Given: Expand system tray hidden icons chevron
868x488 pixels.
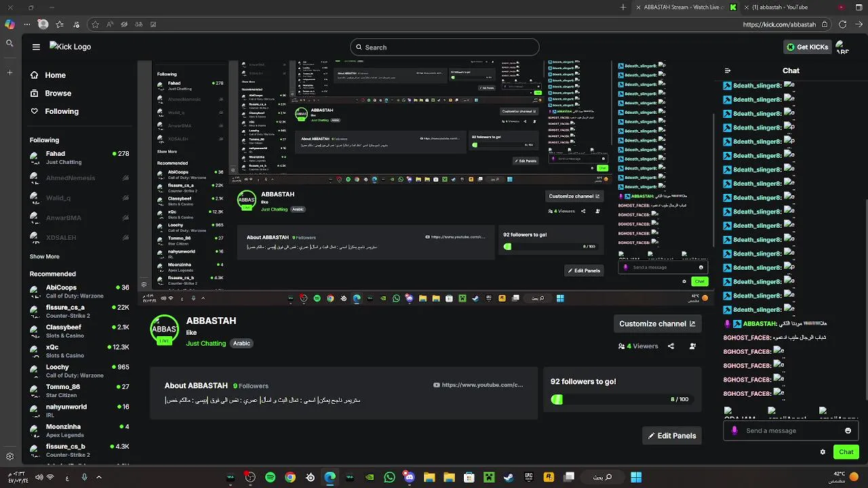Looking at the screenshot, I should [99, 477].
